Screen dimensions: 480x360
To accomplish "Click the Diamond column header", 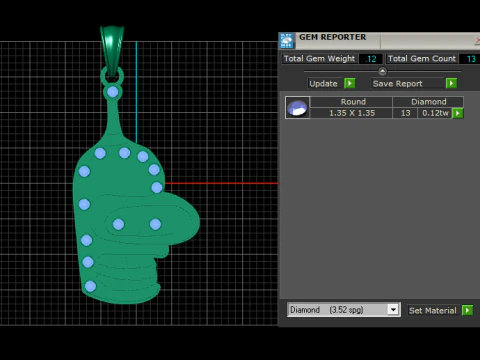I will click(x=428, y=102).
